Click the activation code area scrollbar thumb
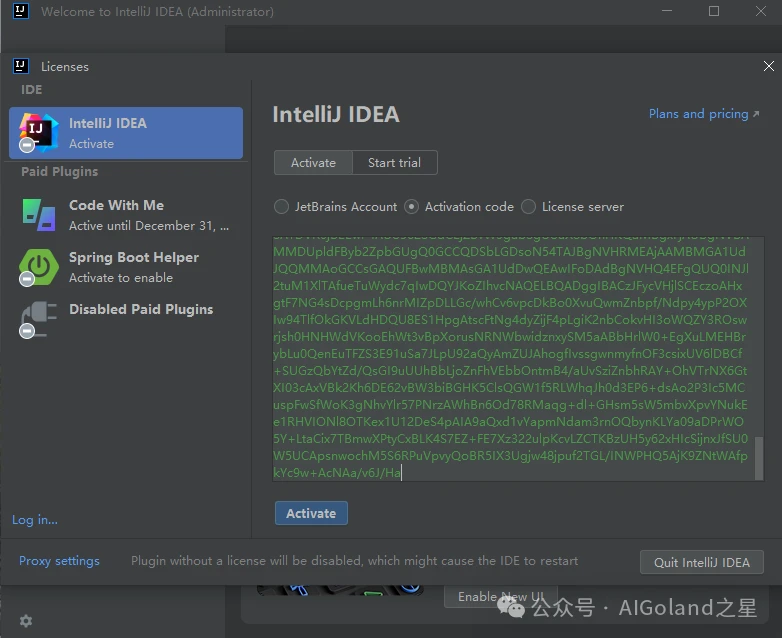 pyautogui.click(x=759, y=458)
